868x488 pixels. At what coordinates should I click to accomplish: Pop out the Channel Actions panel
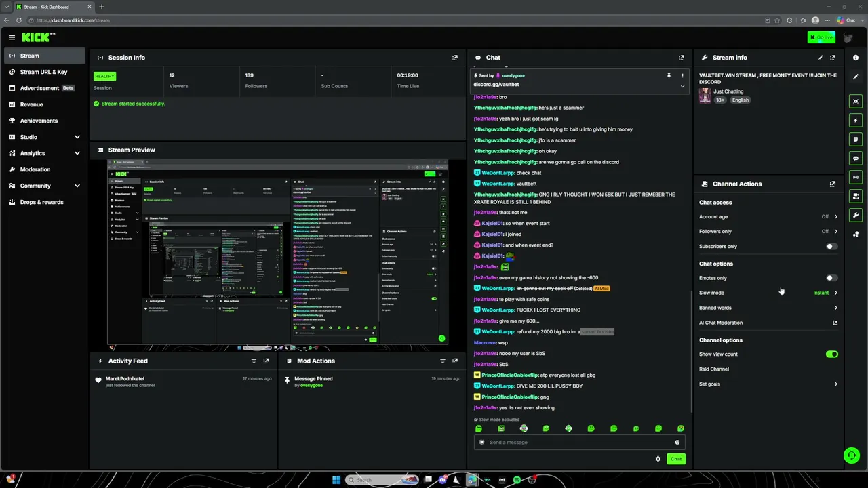coord(833,184)
